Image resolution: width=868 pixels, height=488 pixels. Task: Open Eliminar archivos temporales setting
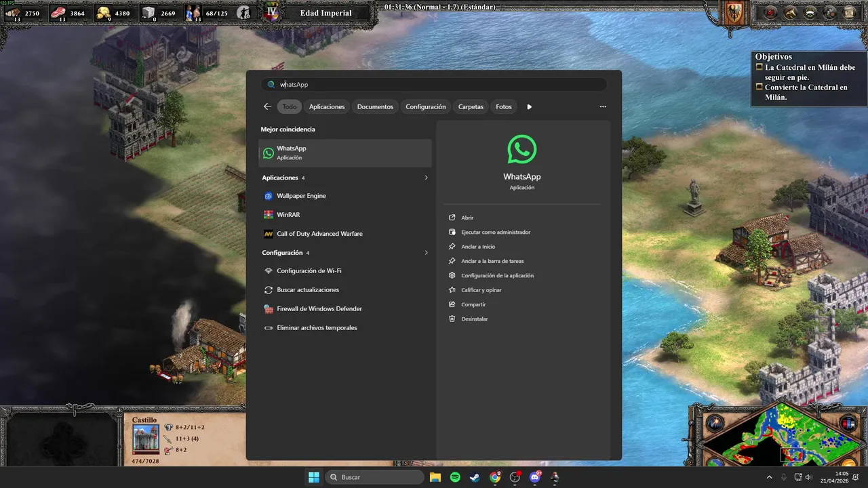point(345,328)
